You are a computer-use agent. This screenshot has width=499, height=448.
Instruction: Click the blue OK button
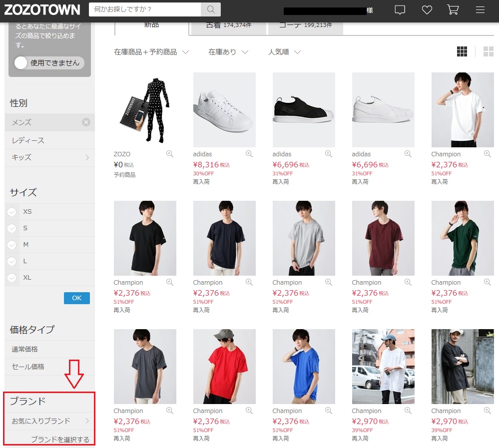point(77,298)
